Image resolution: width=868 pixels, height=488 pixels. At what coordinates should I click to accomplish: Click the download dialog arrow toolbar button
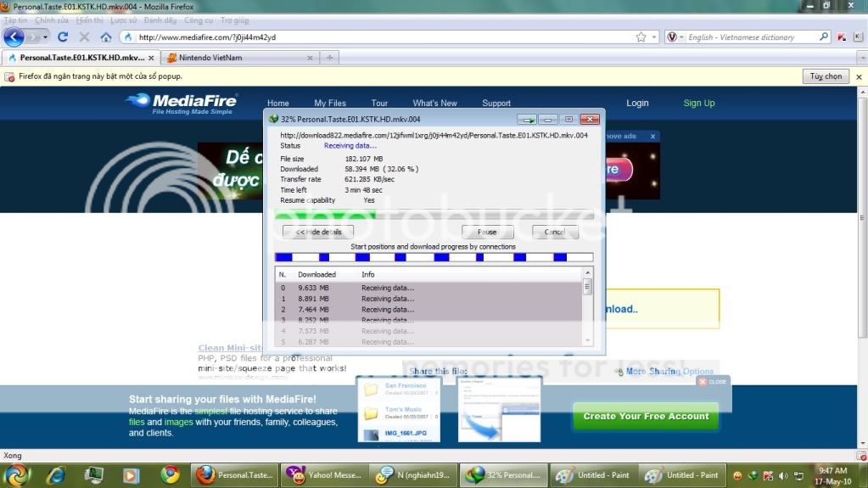[526, 119]
